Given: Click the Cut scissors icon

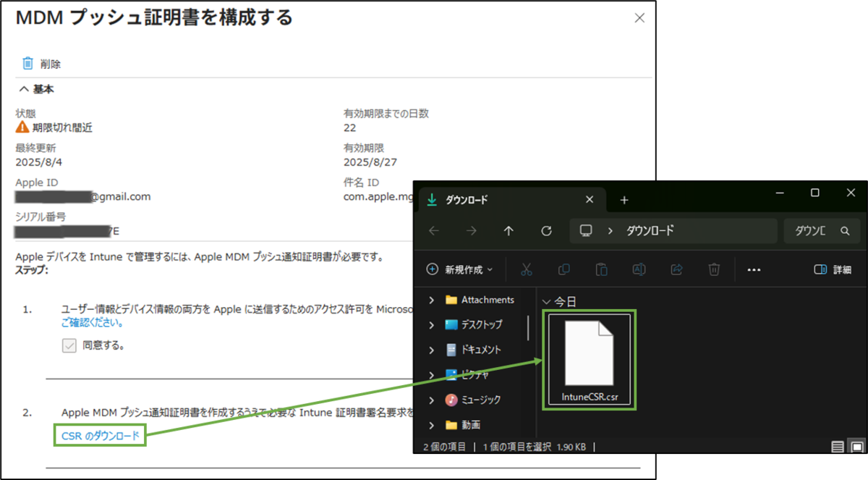Looking at the screenshot, I should pos(527,269).
